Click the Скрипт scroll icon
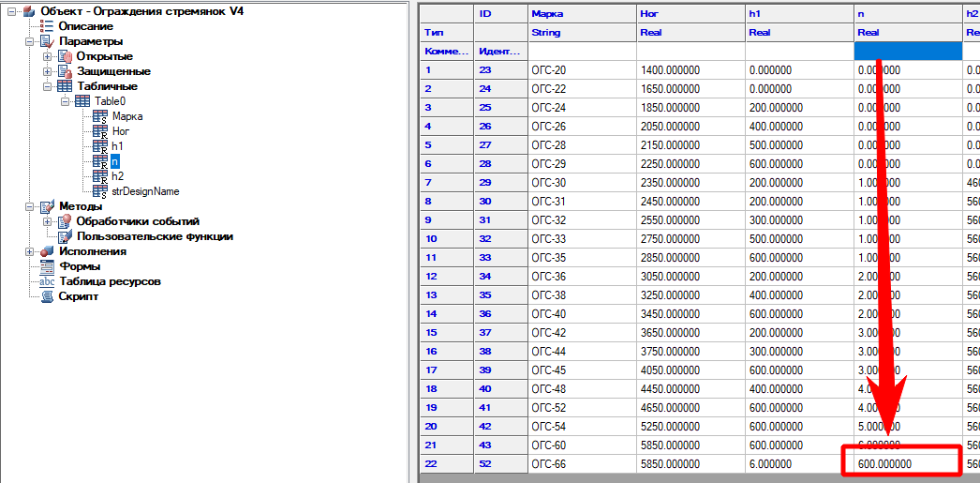Viewport: 980px width, 483px height. [47, 296]
